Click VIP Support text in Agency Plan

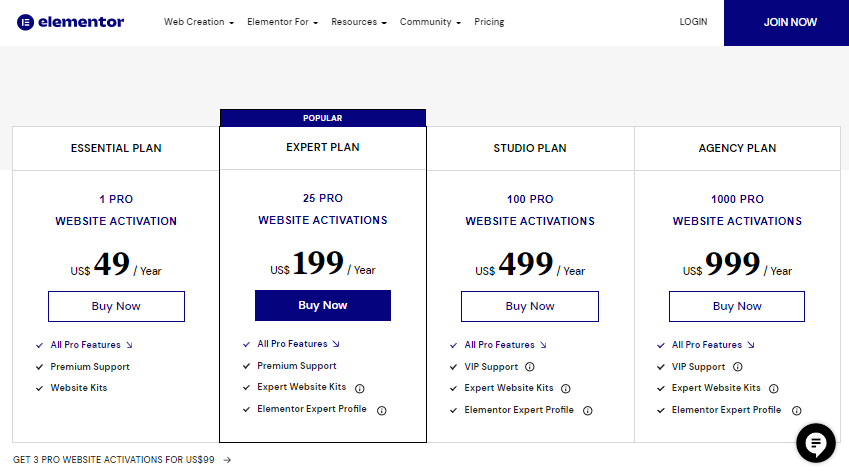[x=698, y=367]
